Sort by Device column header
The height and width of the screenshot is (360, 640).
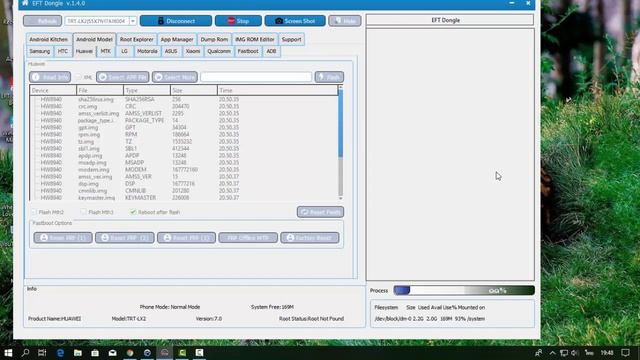53,91
